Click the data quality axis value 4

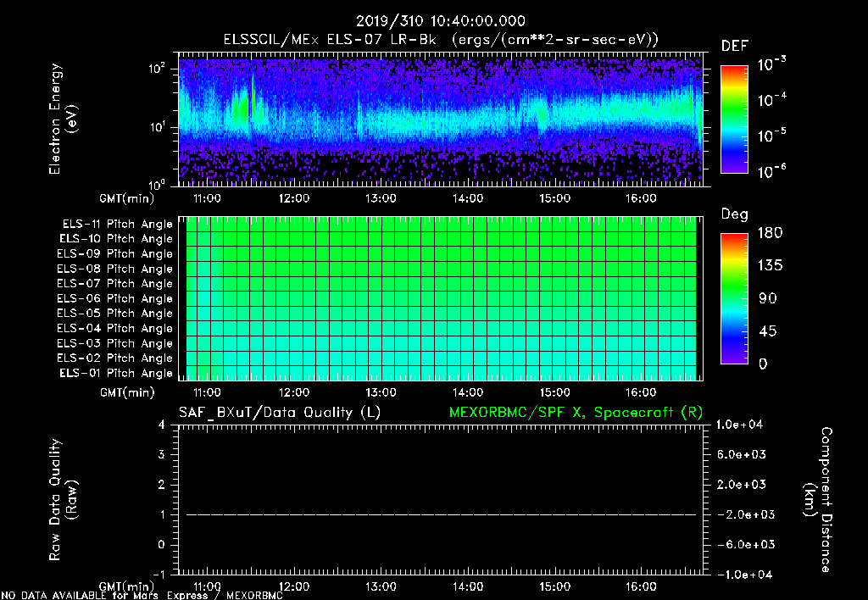162,425
